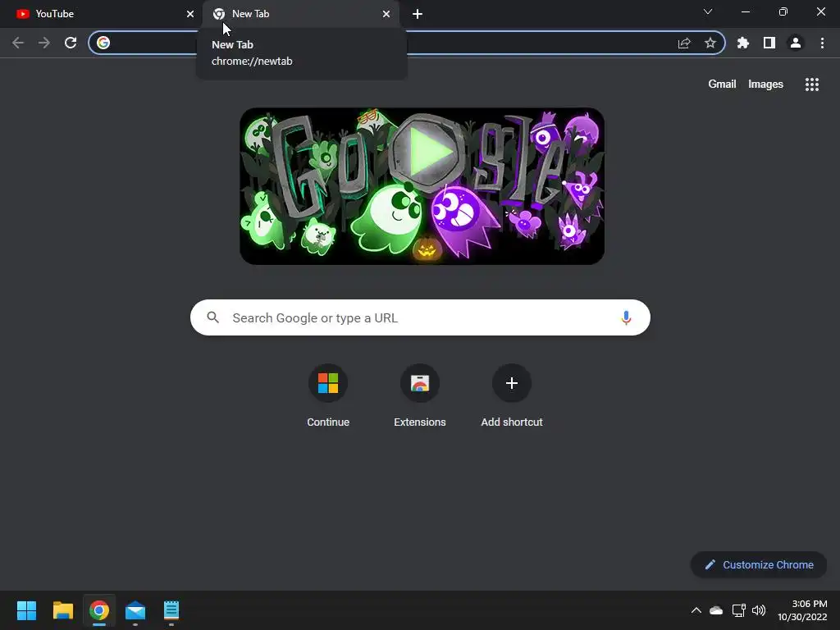Go forward to next page
840x630 pixels.
click(44, 43)
